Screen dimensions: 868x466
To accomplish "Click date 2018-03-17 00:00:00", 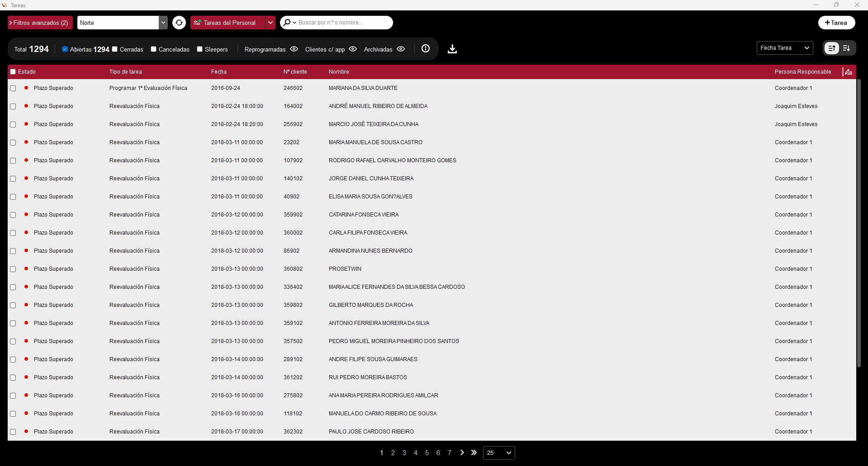I will pyautogui.click(x=237, y=432).
